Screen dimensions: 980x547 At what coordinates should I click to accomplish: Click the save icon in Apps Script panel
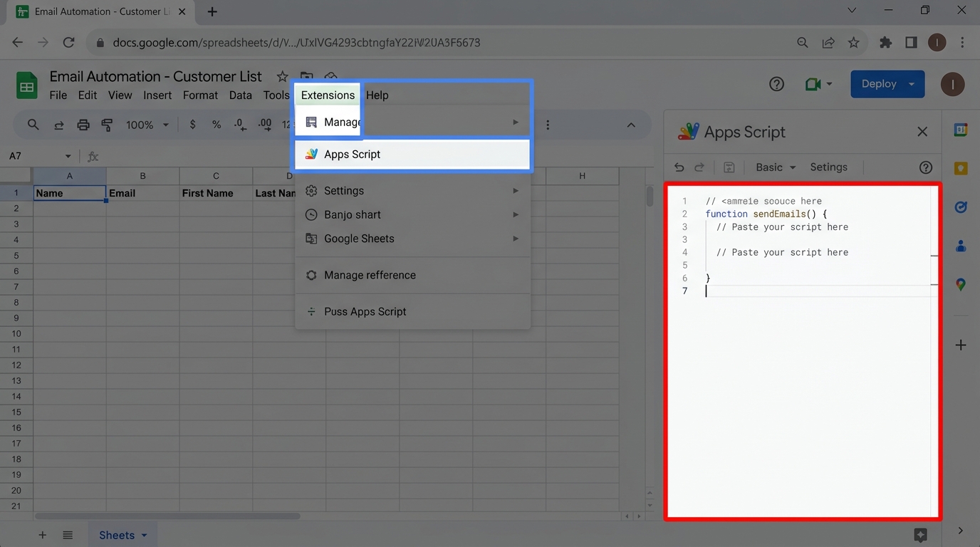point(729,167)
